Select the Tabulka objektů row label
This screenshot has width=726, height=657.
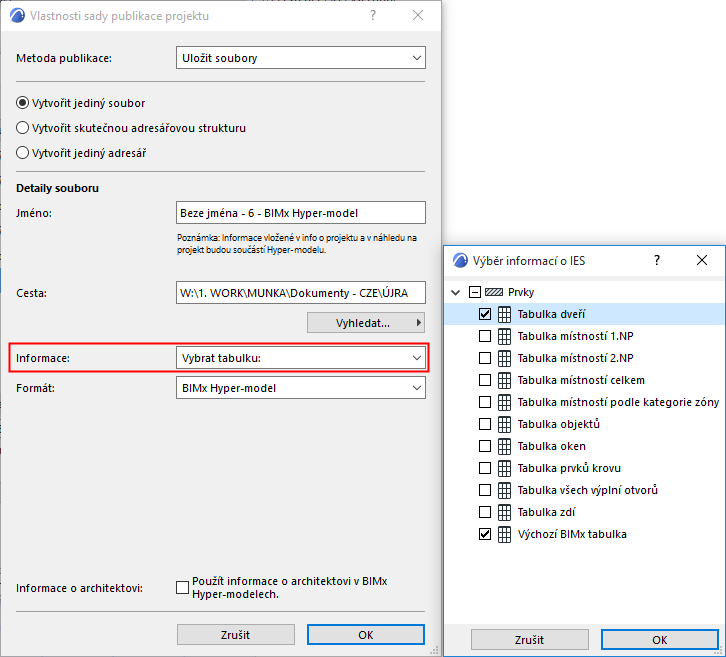(x=558, y=424)
